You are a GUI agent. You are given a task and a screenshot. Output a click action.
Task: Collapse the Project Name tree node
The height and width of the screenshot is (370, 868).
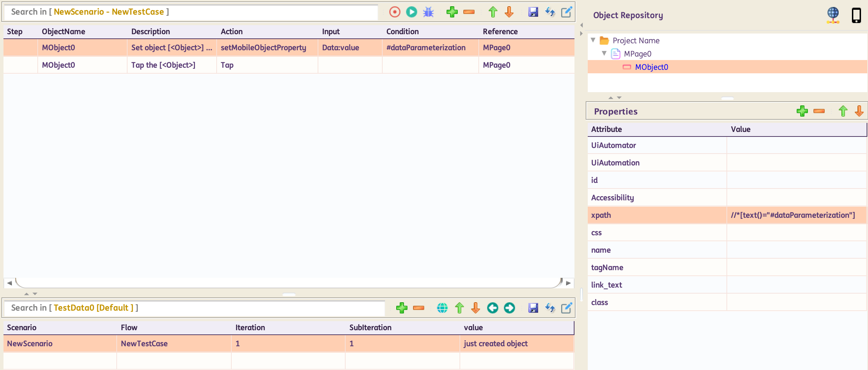point(593,40)
